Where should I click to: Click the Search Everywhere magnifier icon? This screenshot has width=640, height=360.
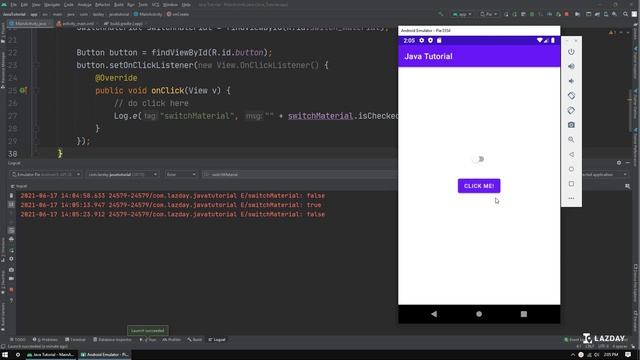pyautogui.click(x=625, y=14)
